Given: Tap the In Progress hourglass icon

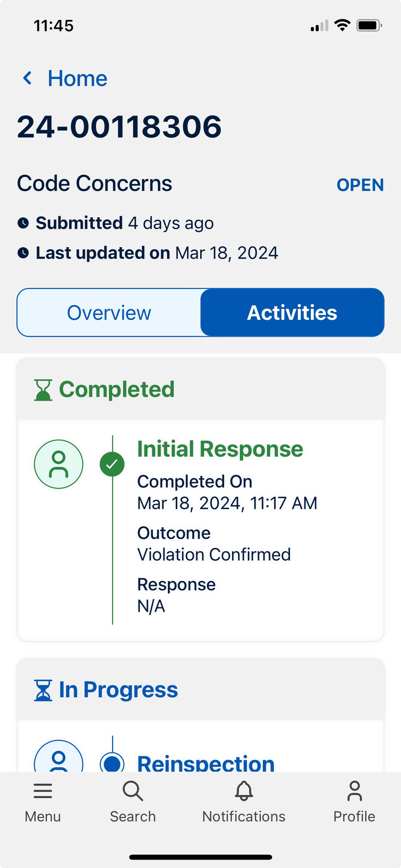Looking at the screenshot, I should [43, 690].
